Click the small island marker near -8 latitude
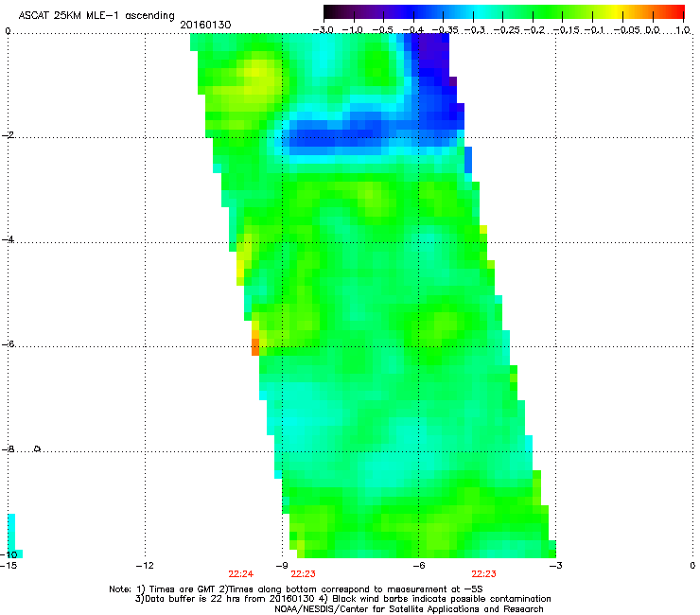 38,448
